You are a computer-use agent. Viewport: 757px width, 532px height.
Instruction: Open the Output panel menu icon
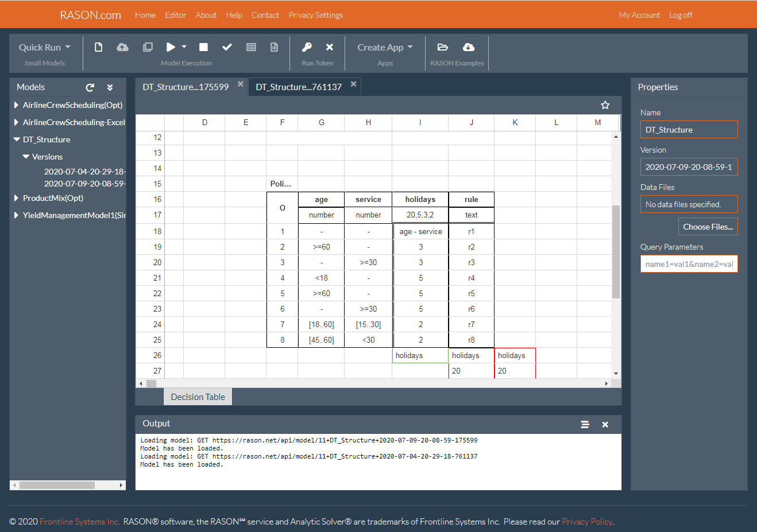pos(585,425)
